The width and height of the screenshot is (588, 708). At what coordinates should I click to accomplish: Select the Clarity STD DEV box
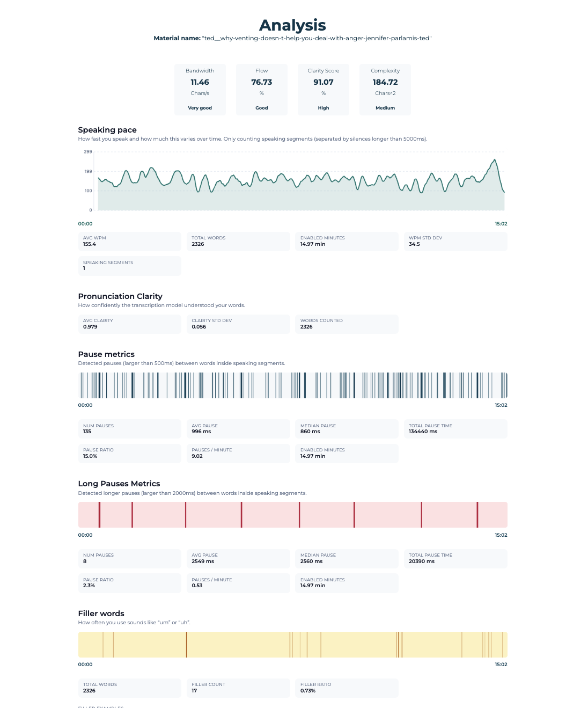(238, 324)
